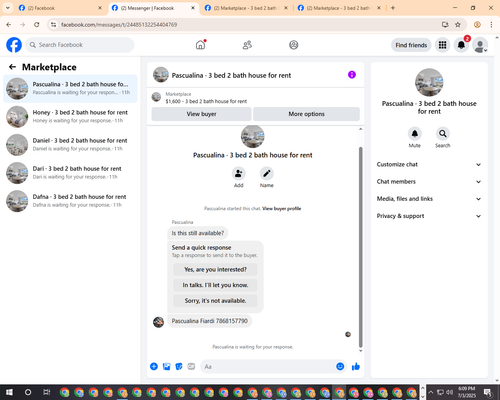Open Dafna conversation in the list
Screen dimensions: 500x400
click(70, 201)
